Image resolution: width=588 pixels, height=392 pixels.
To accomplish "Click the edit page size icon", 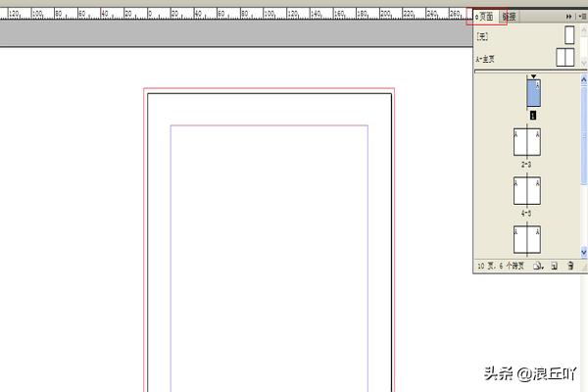I will pyautogui.click(x=539, y=266).
